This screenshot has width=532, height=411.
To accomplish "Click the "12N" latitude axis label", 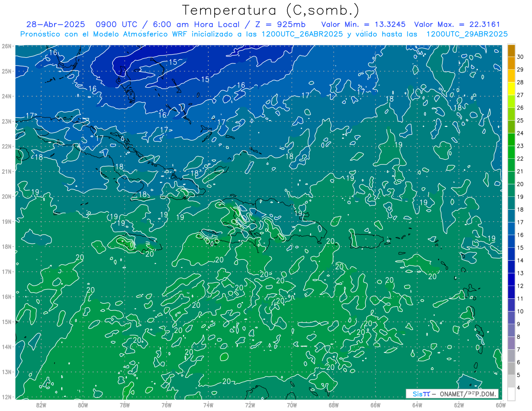I will point(7,397).
